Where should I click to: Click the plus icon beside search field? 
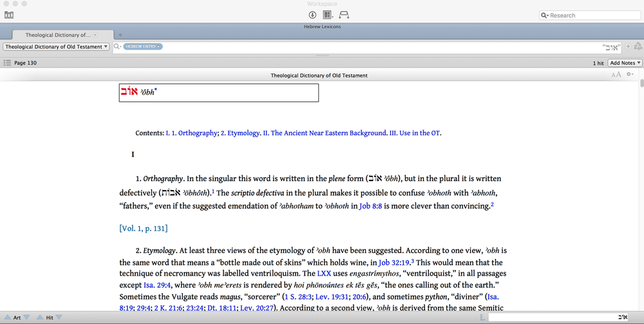[629, 46]
